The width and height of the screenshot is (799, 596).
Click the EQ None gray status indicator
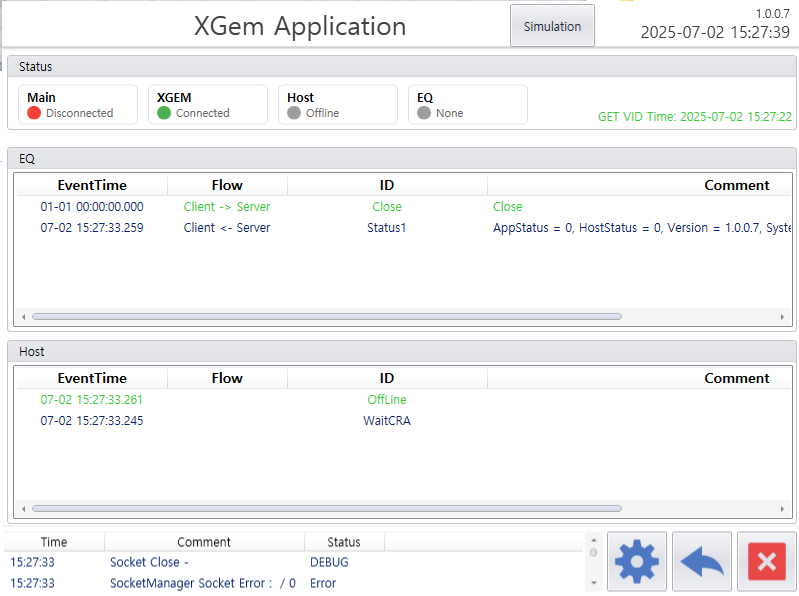click(x=424, y=113)
